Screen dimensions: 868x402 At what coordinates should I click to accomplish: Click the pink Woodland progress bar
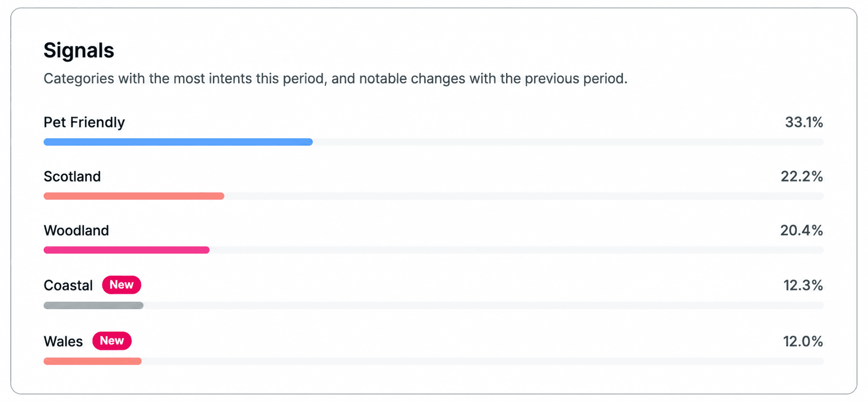click(126, 250)
